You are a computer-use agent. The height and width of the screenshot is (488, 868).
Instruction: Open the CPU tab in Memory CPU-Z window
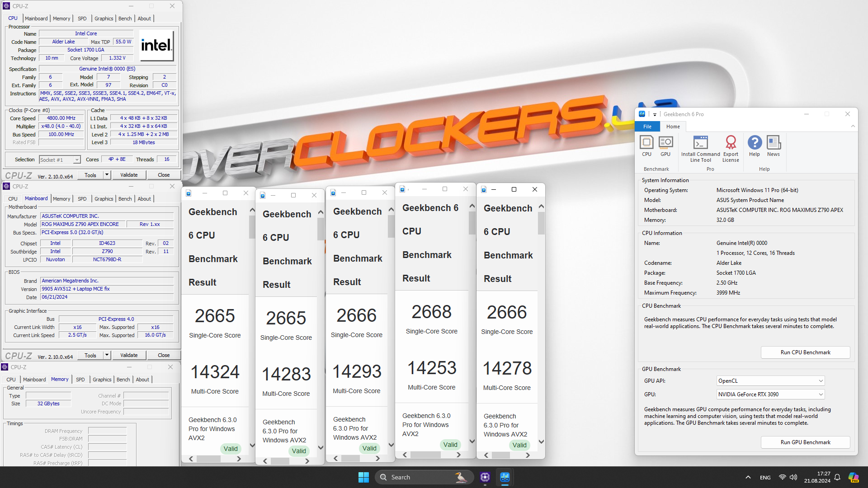[11, 380]
